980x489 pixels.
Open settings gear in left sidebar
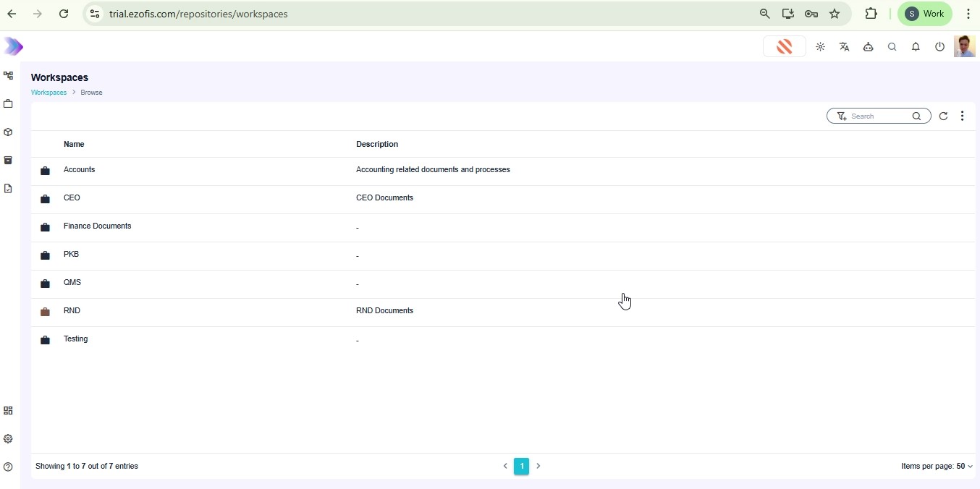pos(9,439)
